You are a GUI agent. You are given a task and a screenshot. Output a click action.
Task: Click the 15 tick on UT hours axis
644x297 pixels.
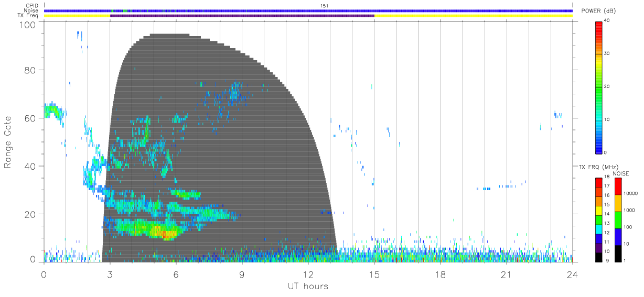click(374, 275)
